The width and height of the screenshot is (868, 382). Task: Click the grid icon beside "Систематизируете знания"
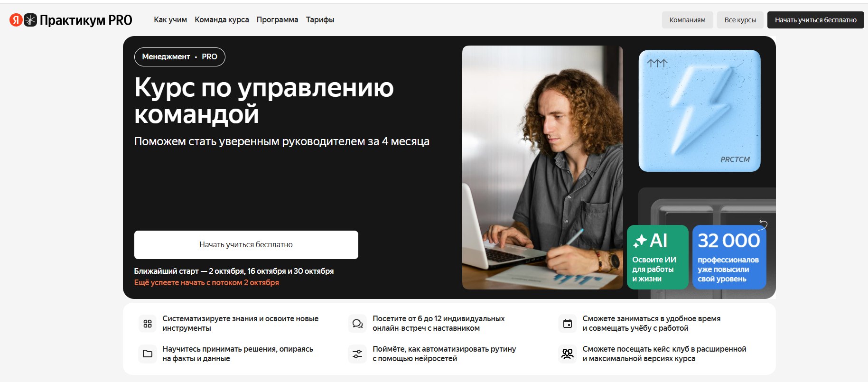click(x=148, y=324)
